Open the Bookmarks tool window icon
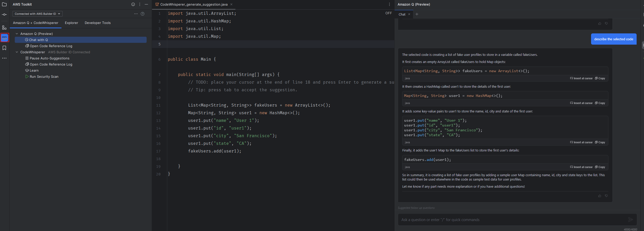The height and width of the screenshot is (231, 644). click(x=4, y=48)
